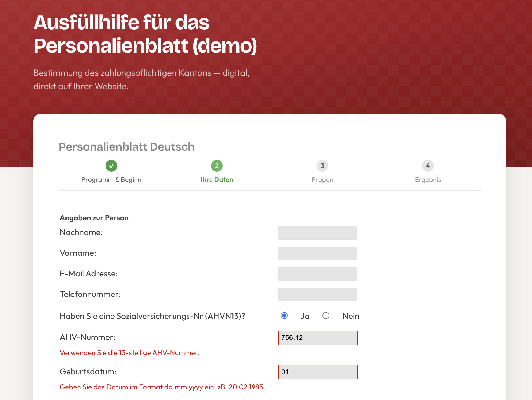The width and height of the screenshot is (532, 400).
Task: Open the Fragen step label
Action: tap(322, 180)
